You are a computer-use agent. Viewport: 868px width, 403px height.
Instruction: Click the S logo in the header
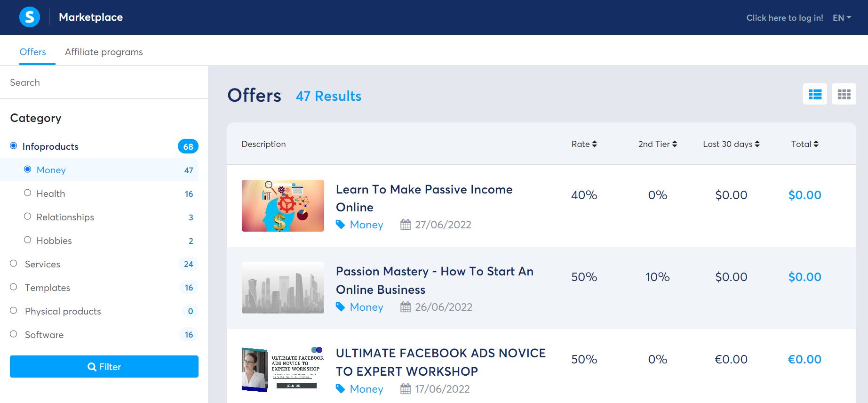coord(29,17)
